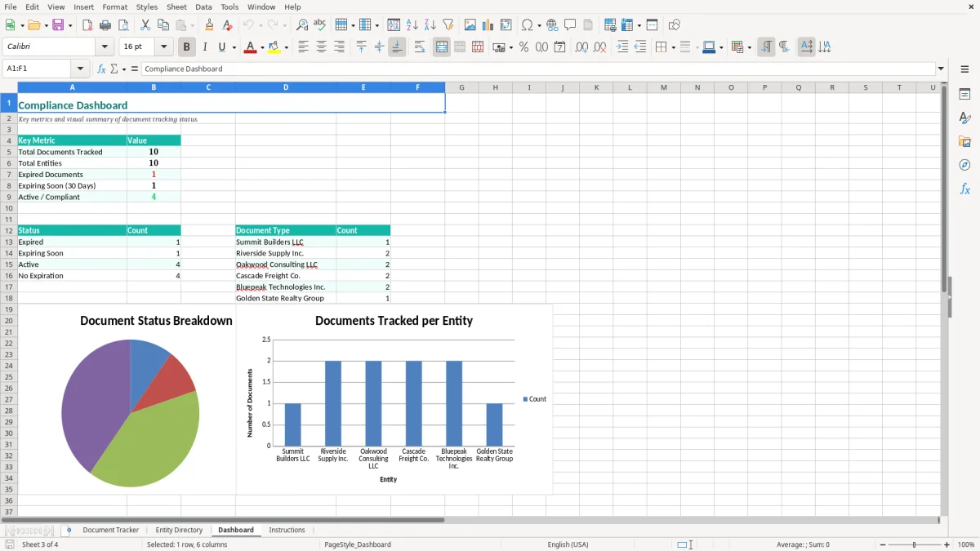
Task: Expand background color dropdown arrow
Action: click(x=286, y=47)
